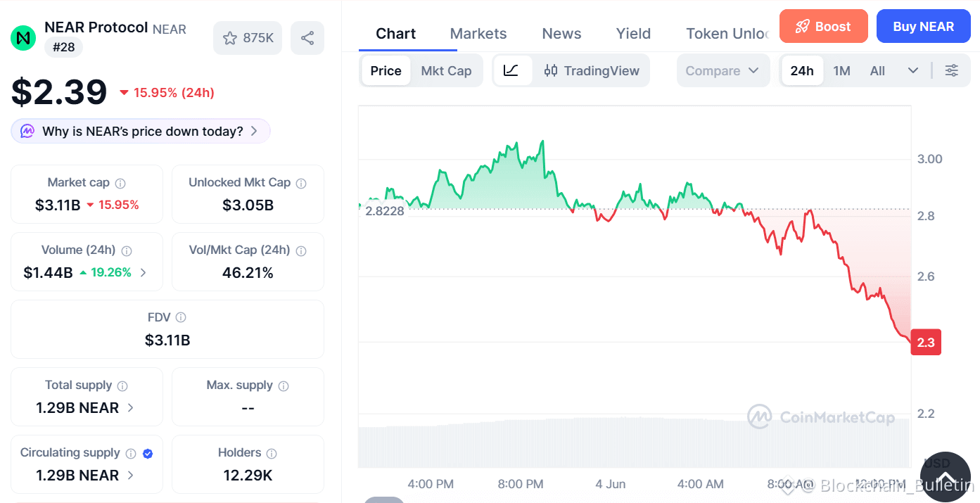980x503 pixels.
Task: Select the All time range
Action: pyautogui.click(x=877, y=70)
